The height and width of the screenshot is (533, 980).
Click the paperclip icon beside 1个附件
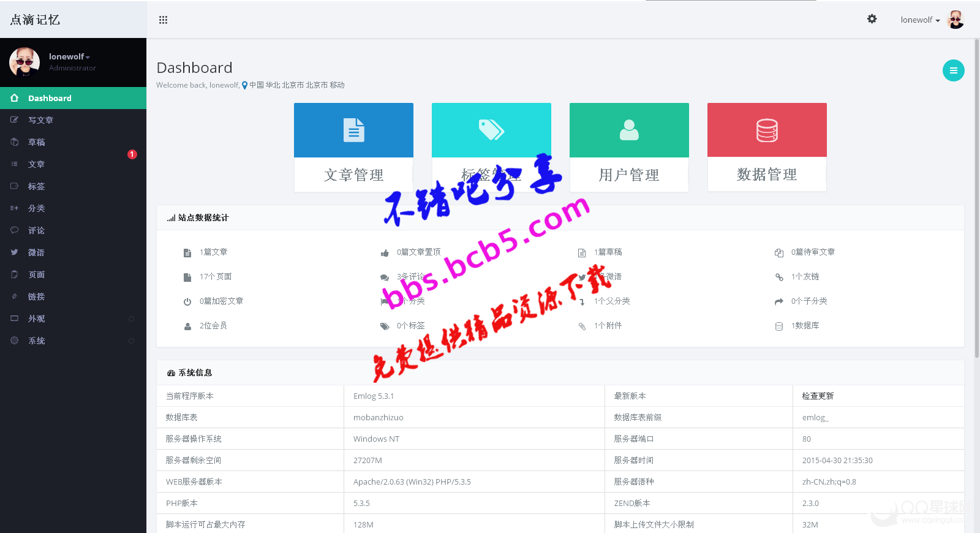[x=582, y=327]
